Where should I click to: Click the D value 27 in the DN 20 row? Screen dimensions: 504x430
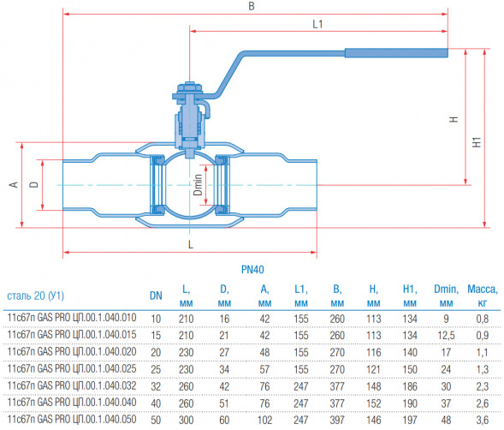[224, 353]
